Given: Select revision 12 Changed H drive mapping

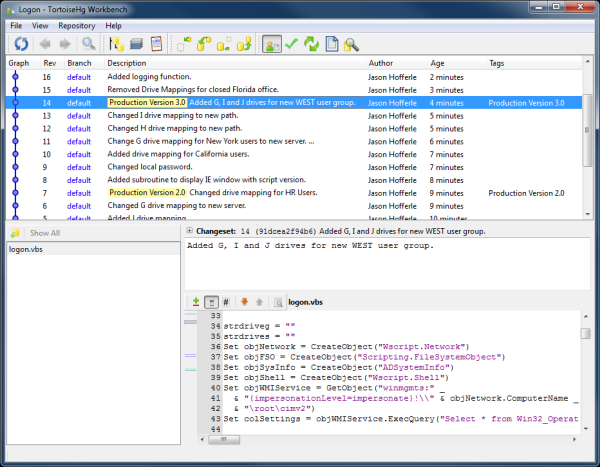Looking at the screenshot, I should point(294,129).
